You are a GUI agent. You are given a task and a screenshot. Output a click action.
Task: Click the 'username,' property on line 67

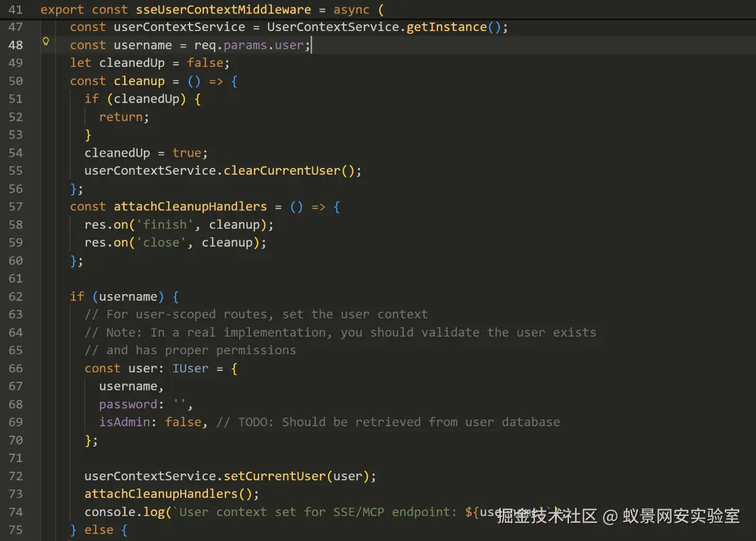131,387
